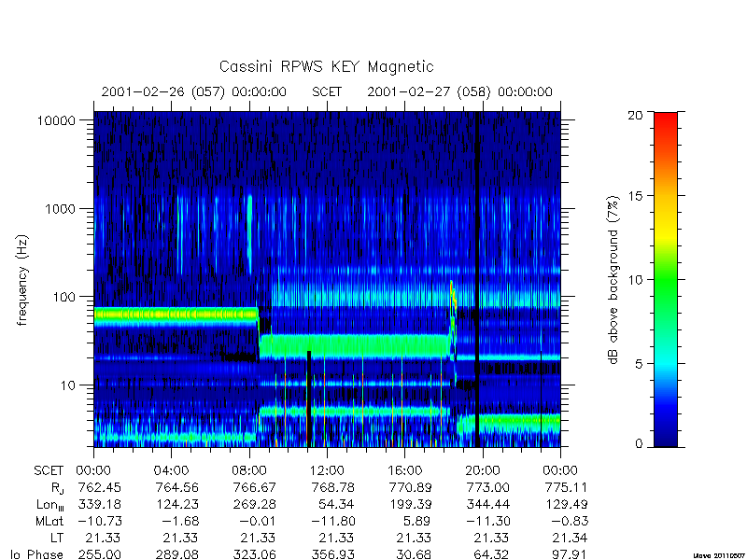Click the Io Phase value 97.91
747x560 pixels.
click(x=571, y=554)
